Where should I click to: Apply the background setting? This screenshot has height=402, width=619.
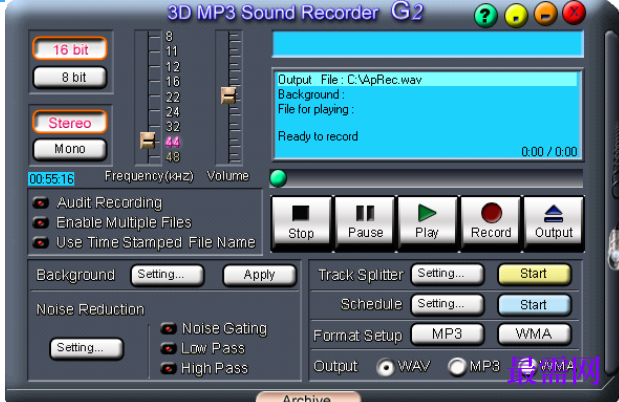pos(259,275)
